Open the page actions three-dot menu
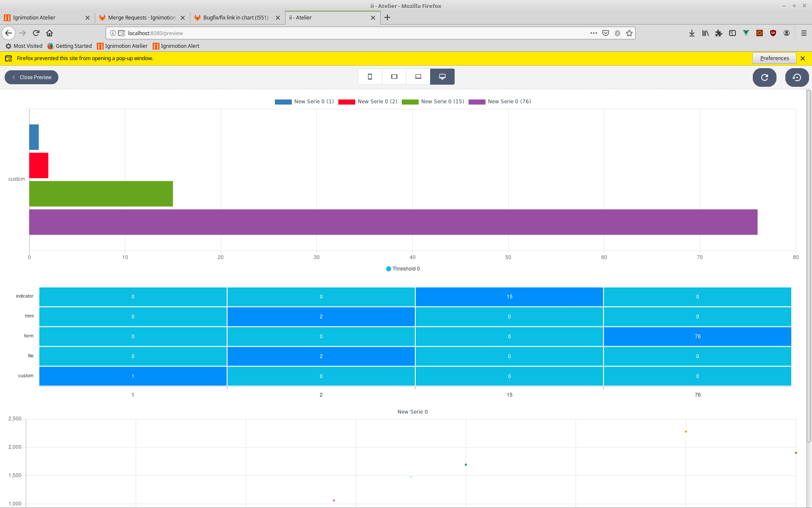812x508 pixels. (x=593, y=33)
